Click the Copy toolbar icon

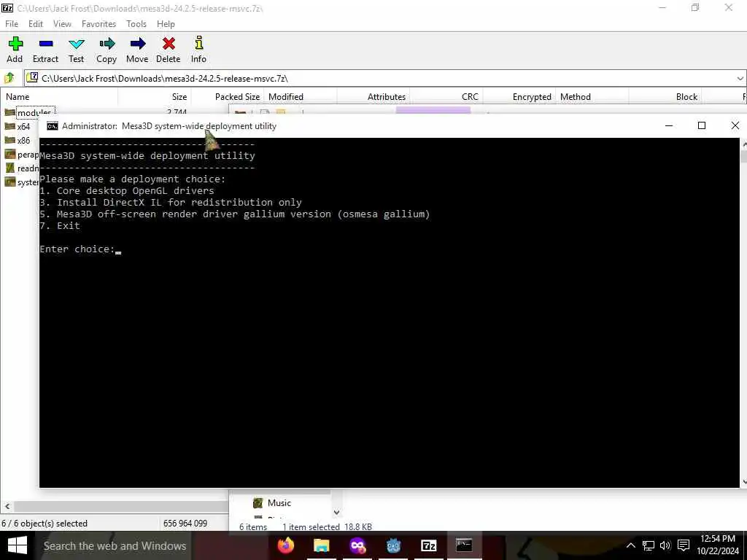point(107,50)
